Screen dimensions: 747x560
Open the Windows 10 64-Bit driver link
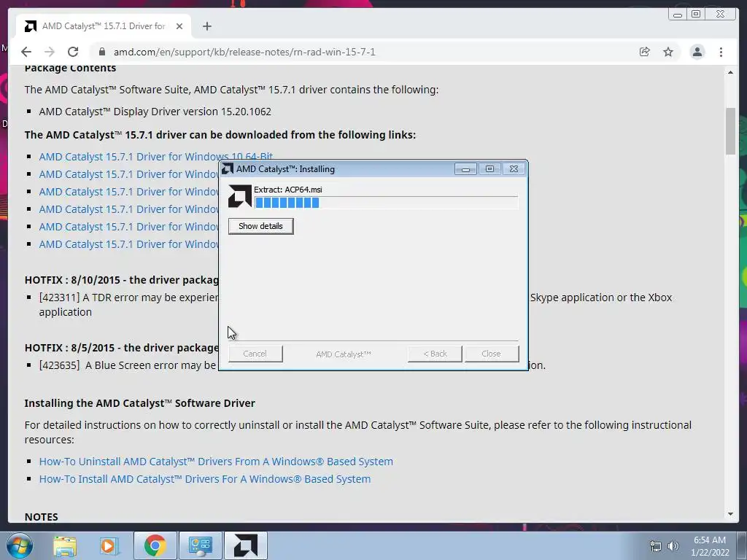point(156,157)
